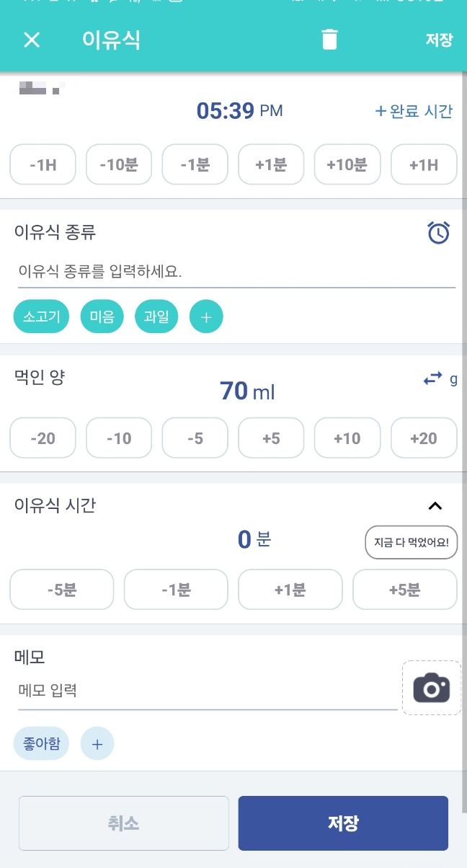Close the 이유식 screen with the X icon
Screen dimensions: 467x868
click(x=31, y=40)
